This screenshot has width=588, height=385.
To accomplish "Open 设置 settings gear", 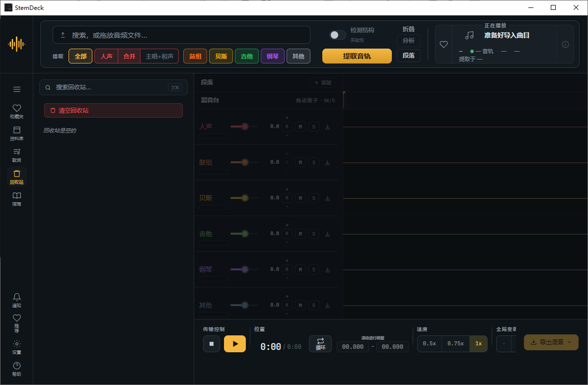I will 16,347.
